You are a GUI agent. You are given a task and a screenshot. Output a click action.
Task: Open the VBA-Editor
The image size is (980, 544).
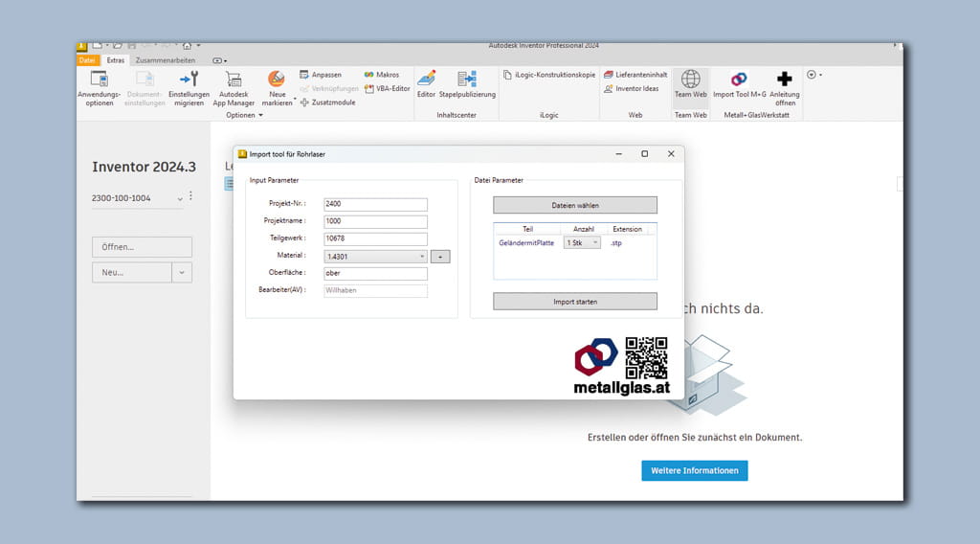[388, 88]
